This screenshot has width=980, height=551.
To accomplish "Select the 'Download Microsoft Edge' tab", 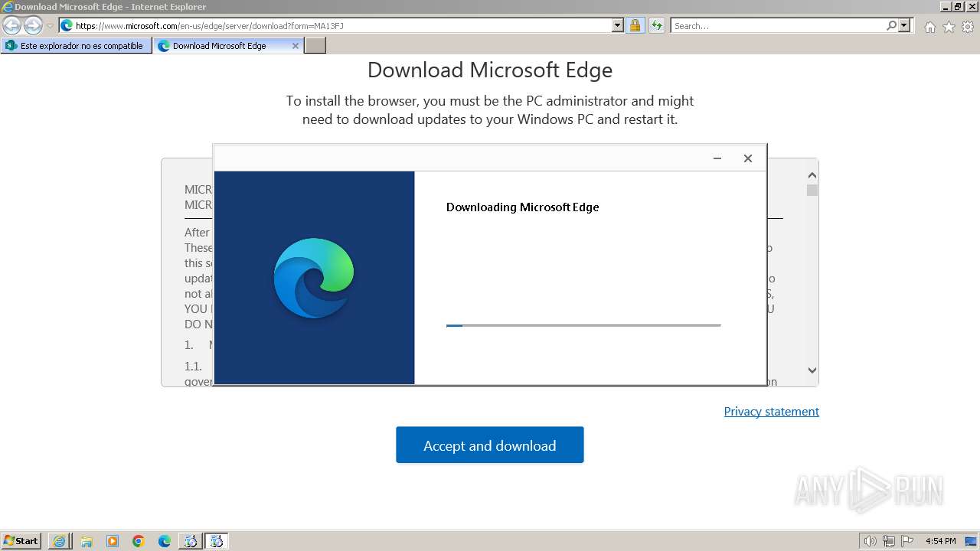I will click(x=220, y=46).
